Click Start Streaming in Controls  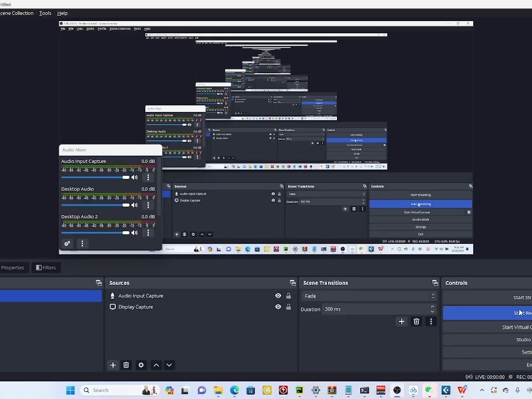pos(488,298)
